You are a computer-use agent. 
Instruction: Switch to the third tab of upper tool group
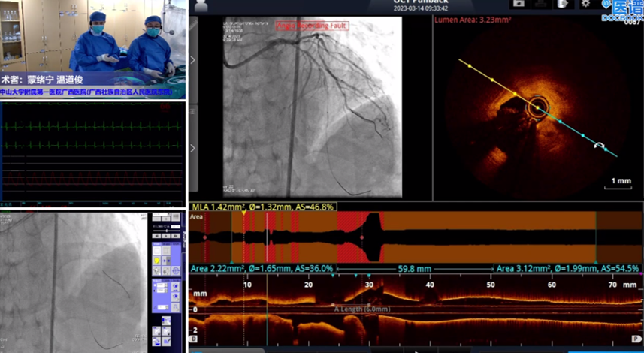coord(175,244)
